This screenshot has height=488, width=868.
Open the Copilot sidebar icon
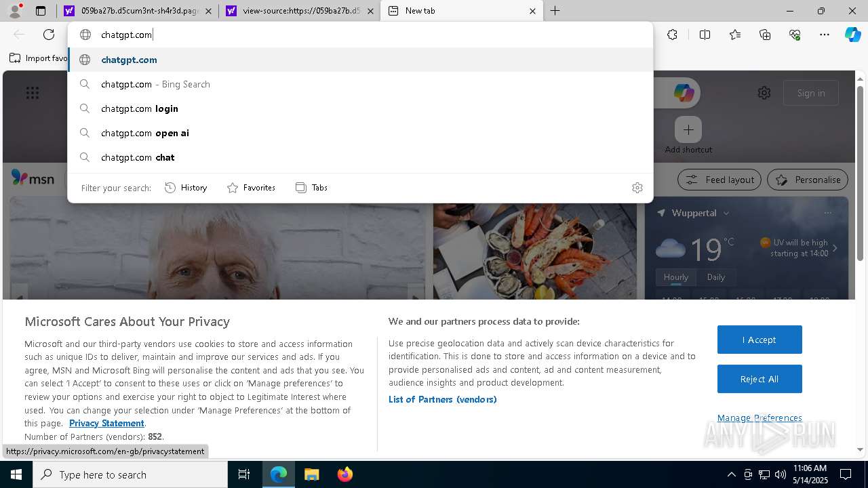[x=853, y=35]
